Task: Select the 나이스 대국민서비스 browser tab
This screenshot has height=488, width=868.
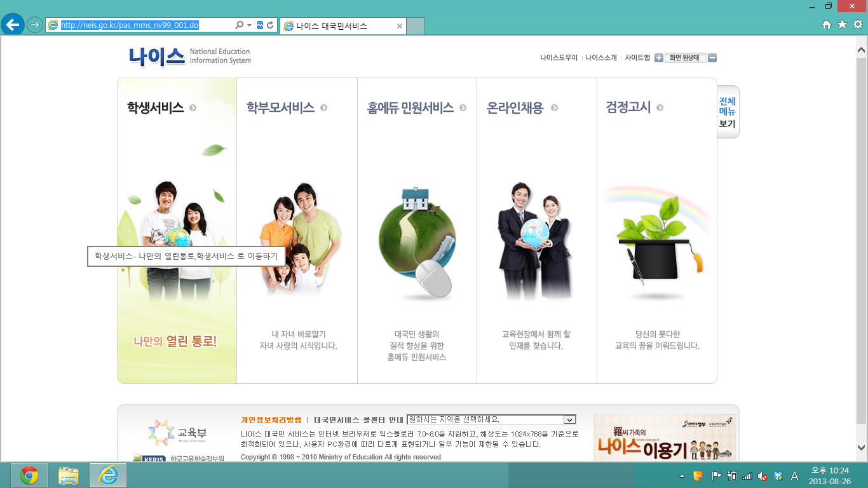Action: 343,26
